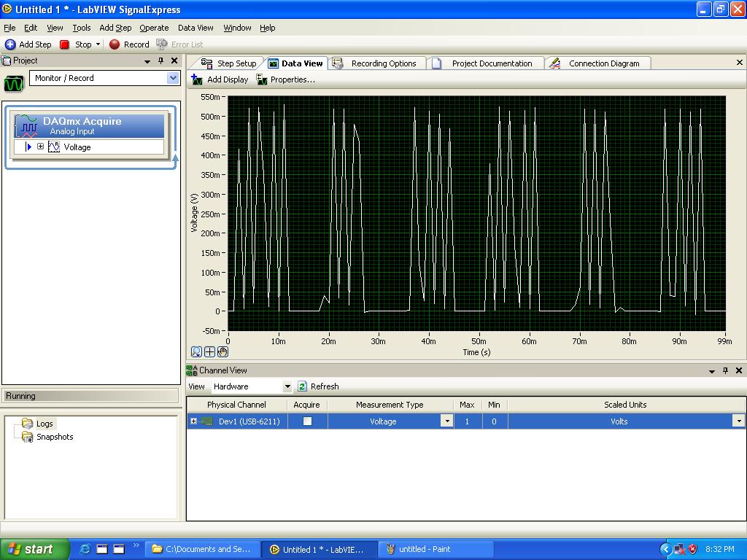The image size is (747, 560).
Task: Open Scaled Units Volts dropdown
Action: point(739,421)
